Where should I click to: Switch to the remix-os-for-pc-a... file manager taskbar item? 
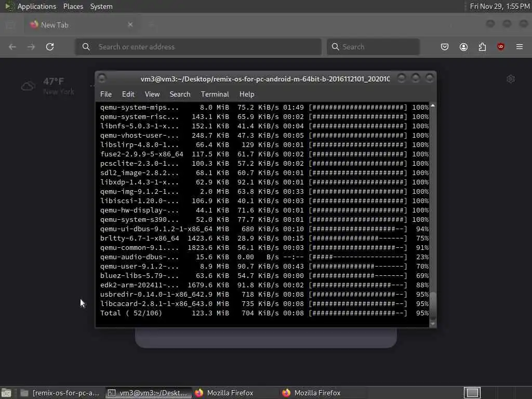[60, 393]
